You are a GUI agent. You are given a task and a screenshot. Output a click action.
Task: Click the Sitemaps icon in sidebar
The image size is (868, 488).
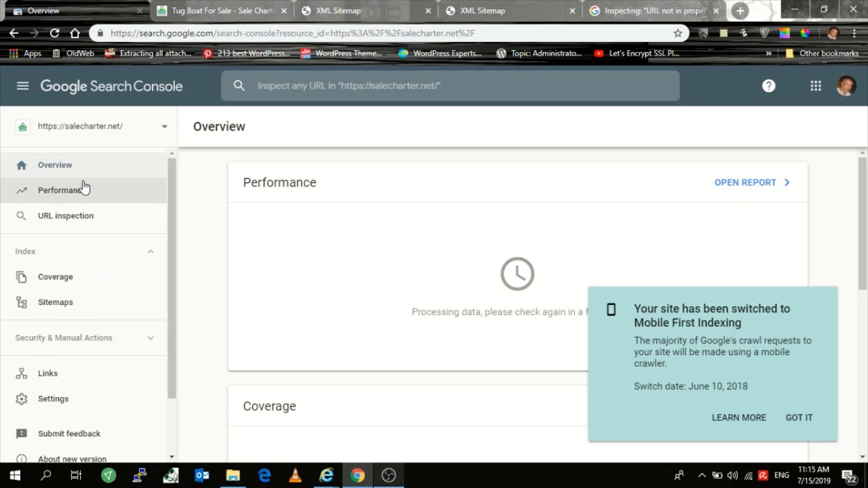pos(22,302)
